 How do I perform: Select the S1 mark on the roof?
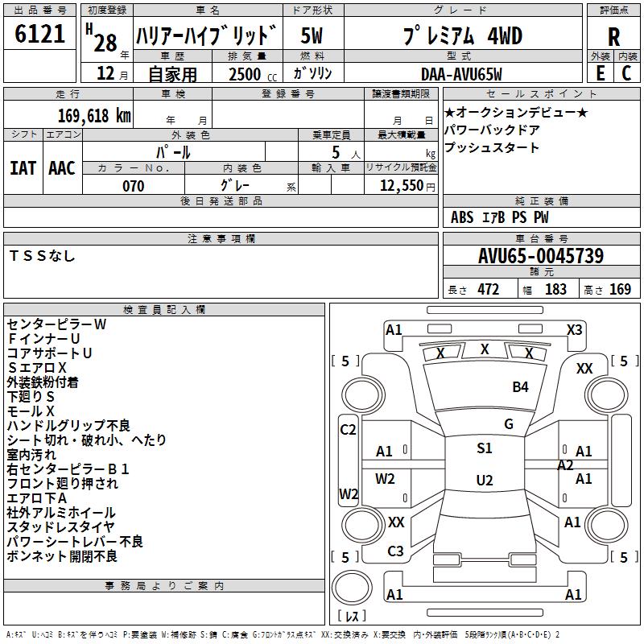point(484,448)
